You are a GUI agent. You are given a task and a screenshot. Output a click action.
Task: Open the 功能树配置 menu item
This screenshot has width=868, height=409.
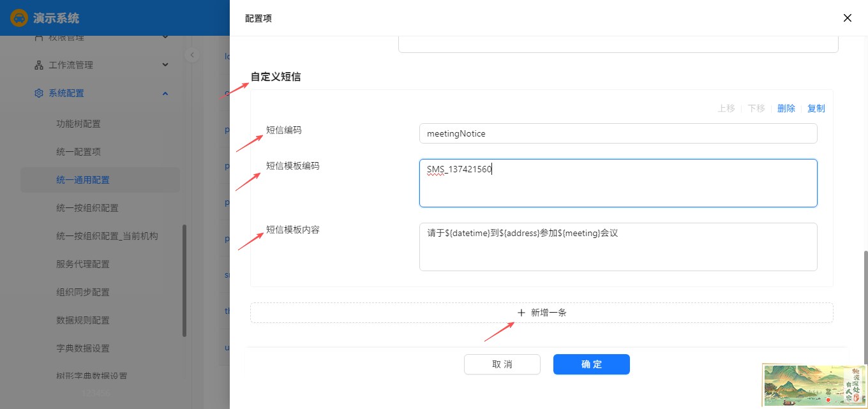coord(79,124)
